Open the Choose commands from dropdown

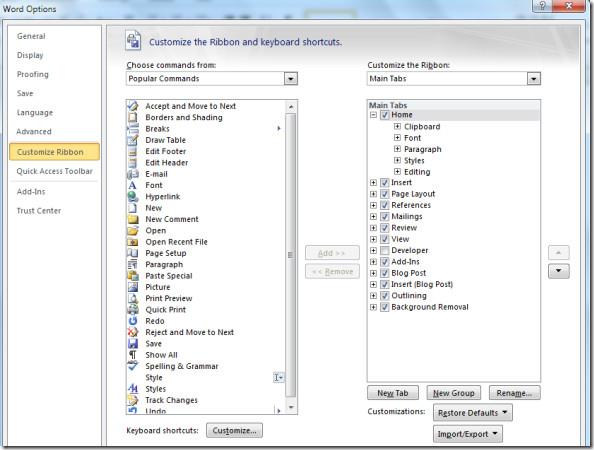point(291,79)
